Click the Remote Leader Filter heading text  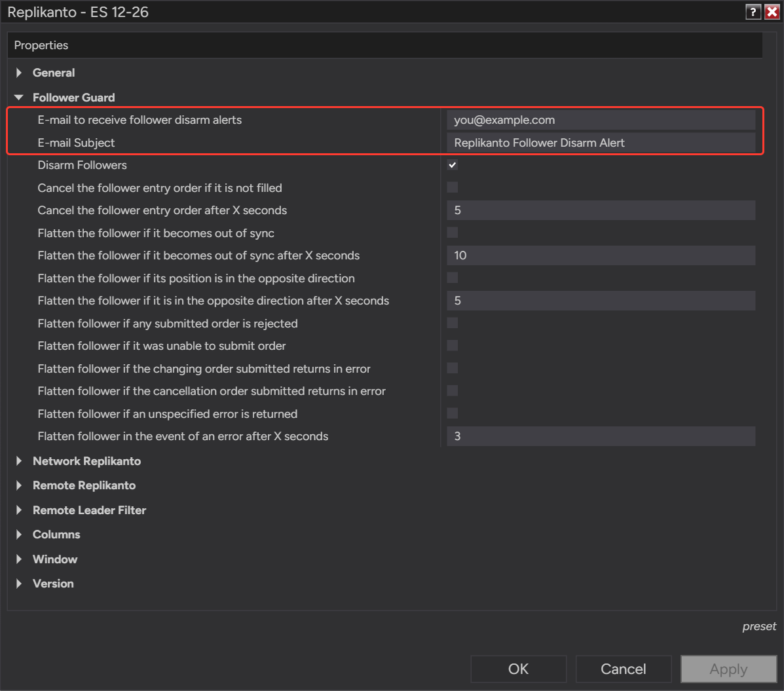pos(89,510)
